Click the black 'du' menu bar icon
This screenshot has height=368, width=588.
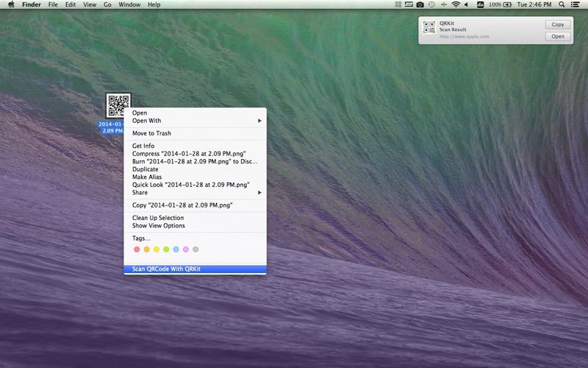[x=480, y=4]
